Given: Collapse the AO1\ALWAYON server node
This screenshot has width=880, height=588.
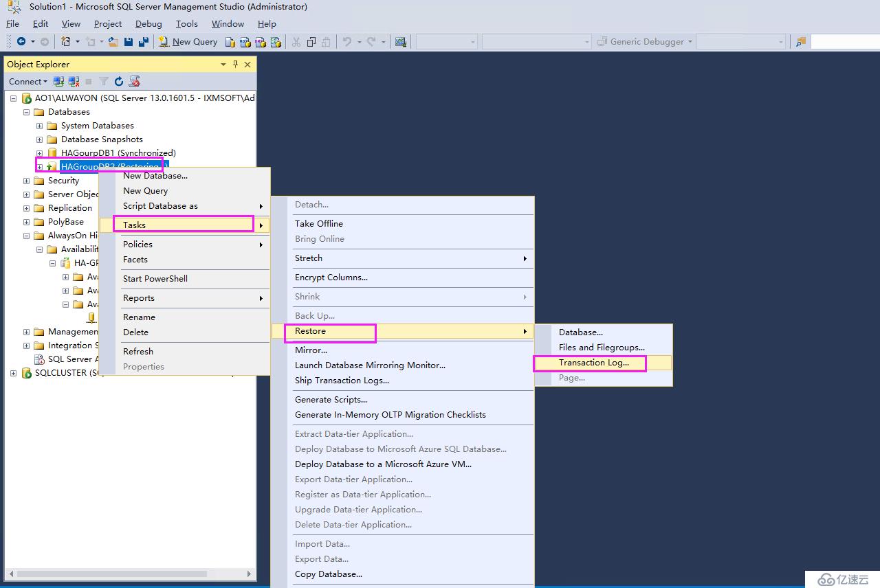Looking at the screenshot, I should (x=13, y=98).
